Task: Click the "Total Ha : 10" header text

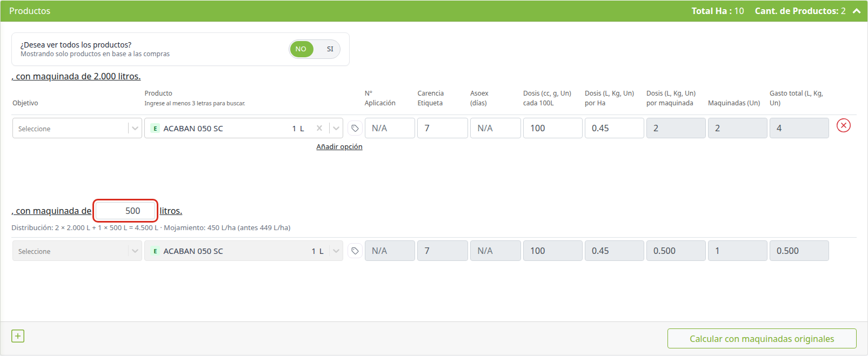Action: coord(718,11)
